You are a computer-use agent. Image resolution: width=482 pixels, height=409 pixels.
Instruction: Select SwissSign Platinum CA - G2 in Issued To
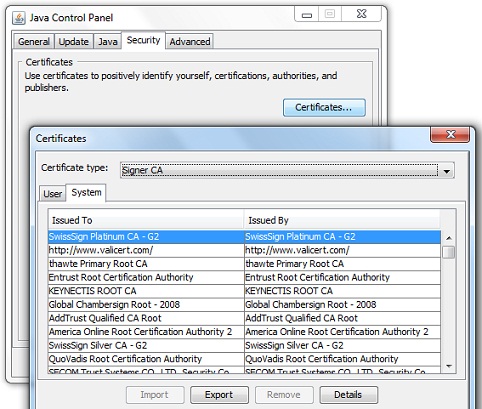click(x=146, y=237)
